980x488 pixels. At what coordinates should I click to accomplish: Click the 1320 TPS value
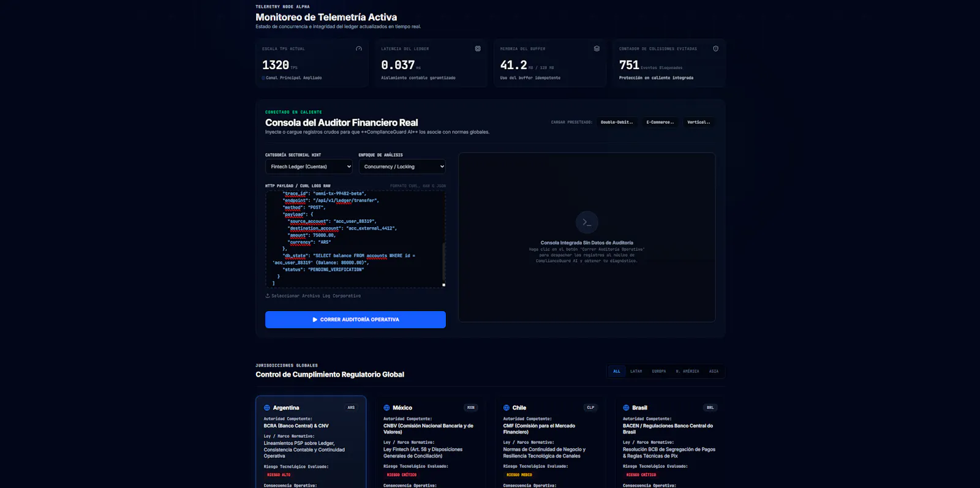tap(276, 65)
